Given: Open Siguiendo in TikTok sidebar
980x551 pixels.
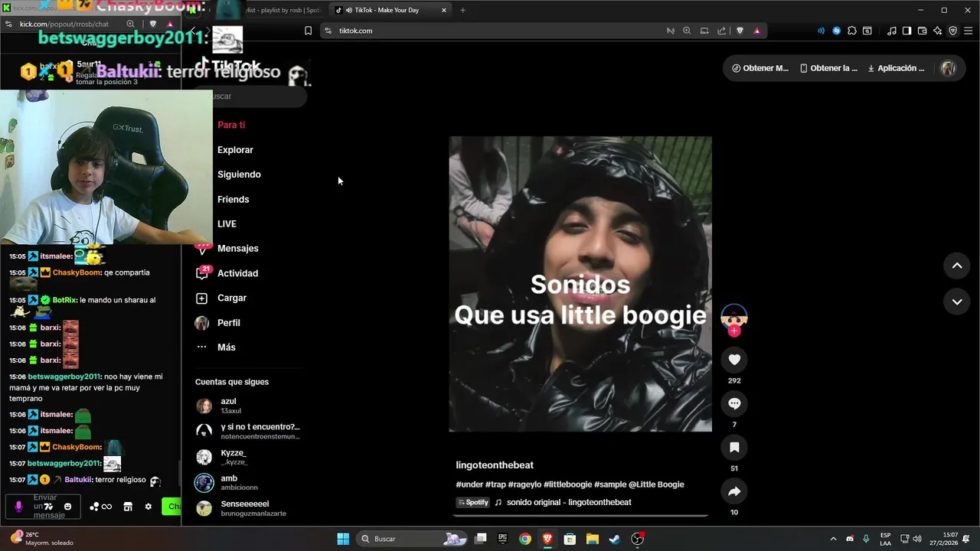Looking at the screenshot, I should point(239,174).
